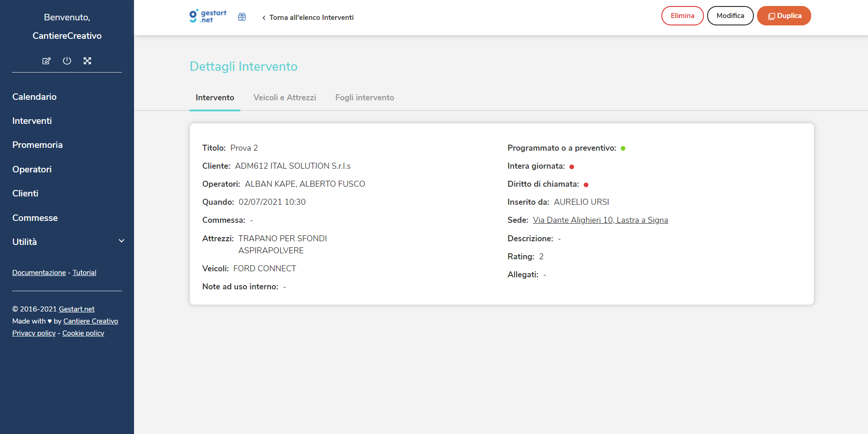Switch to the Fogli intervento tab
868x434 pixels.
pyautogui.click(x=365, y=98)
